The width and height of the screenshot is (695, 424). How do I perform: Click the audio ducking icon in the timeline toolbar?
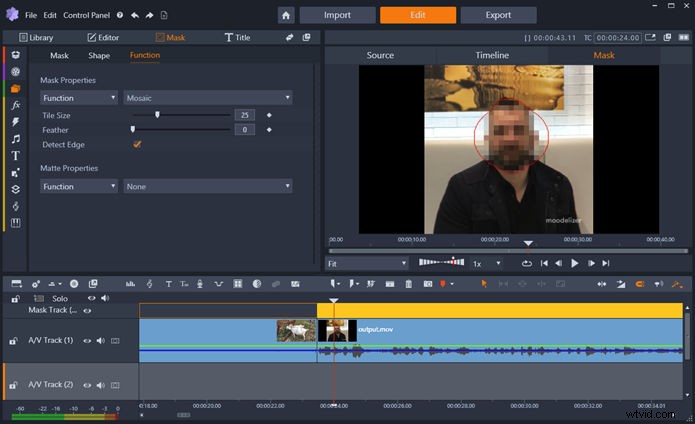click(x=219, y=284)
